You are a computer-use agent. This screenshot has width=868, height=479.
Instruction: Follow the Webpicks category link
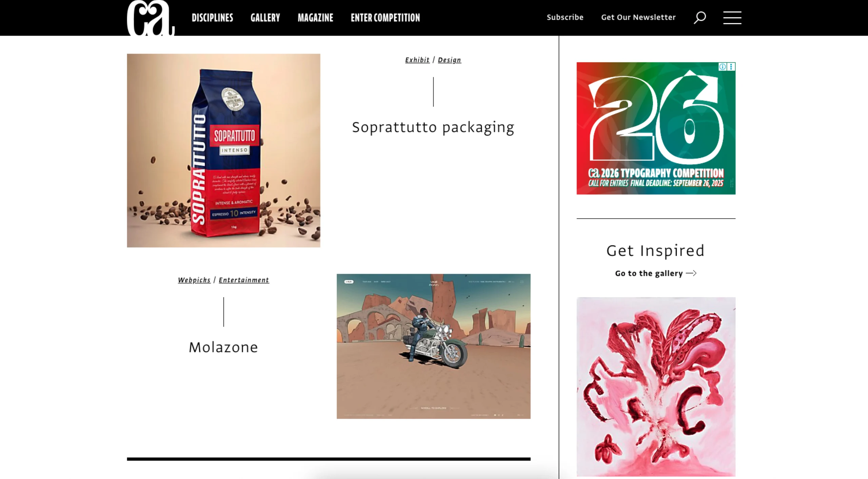pos(194,280)
